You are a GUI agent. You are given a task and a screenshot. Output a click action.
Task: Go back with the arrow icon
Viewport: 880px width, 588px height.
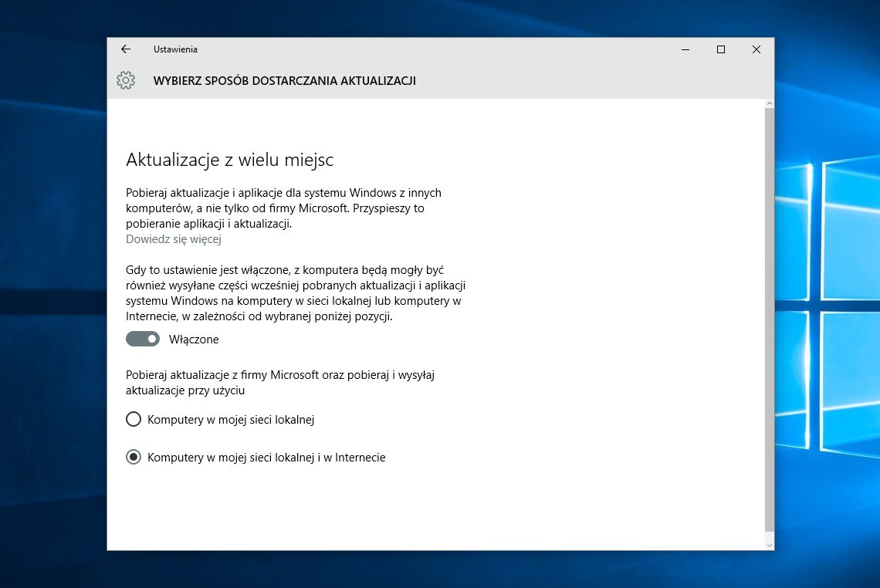coord(126,49)
